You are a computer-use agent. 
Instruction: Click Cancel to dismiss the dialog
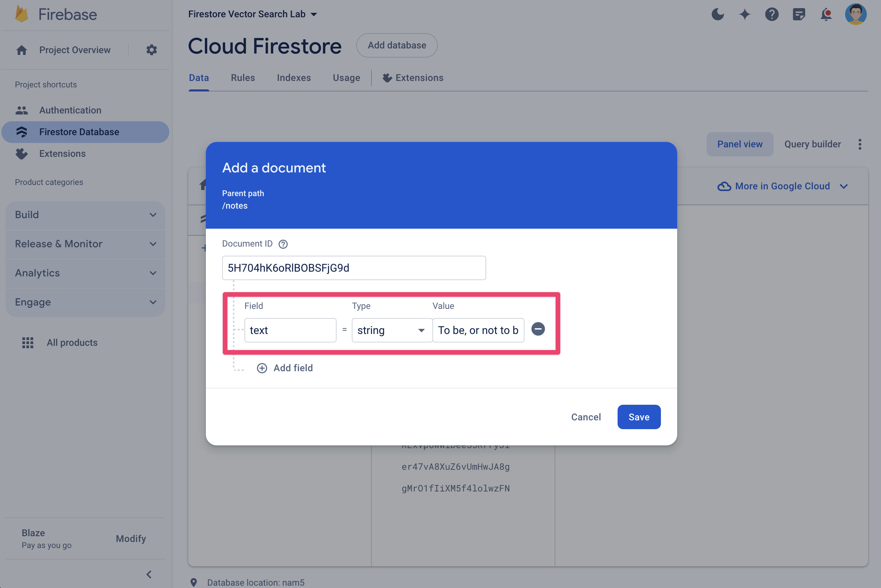[x=586, y=416]
